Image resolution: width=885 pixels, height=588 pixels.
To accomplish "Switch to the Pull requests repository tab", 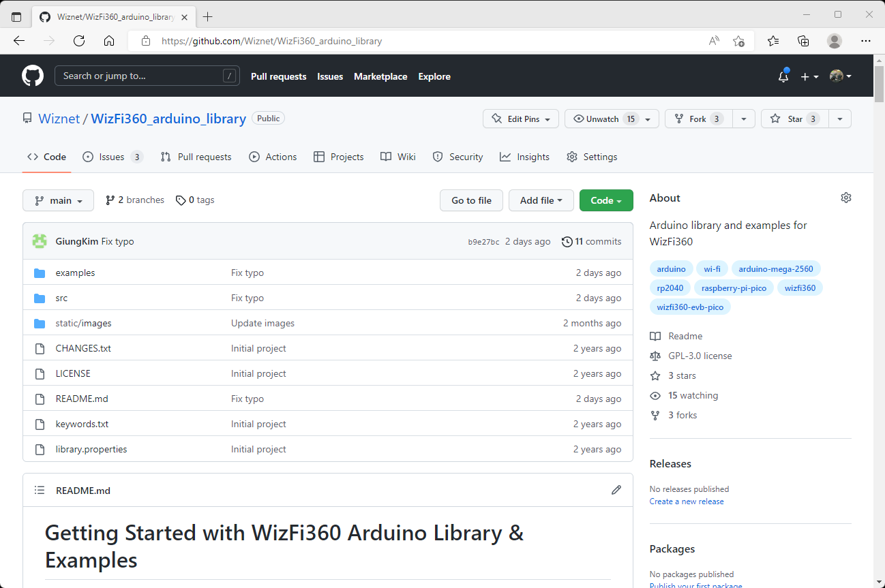I will click(x=196, y=157).
